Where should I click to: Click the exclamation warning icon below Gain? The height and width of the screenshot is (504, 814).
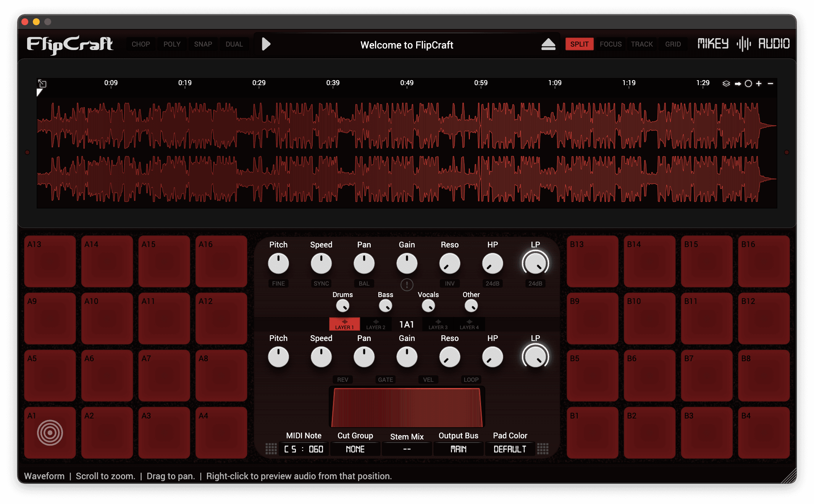point(407,284)
